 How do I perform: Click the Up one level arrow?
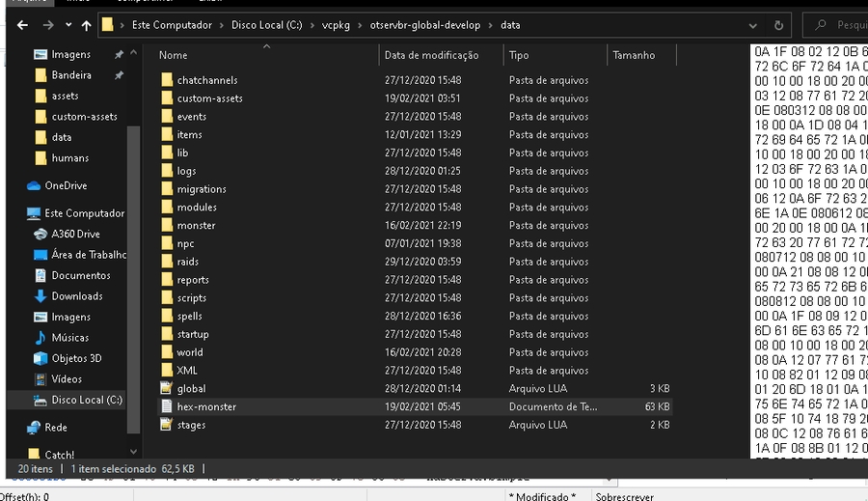tap(86, 25)
